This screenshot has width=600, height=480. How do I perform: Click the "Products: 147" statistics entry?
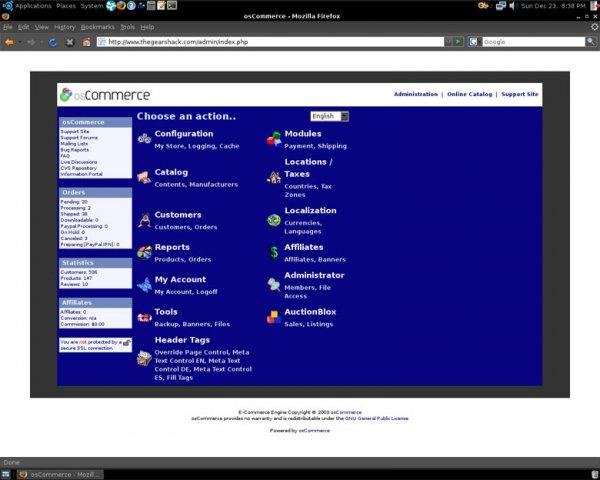click(x=76, y=278)
